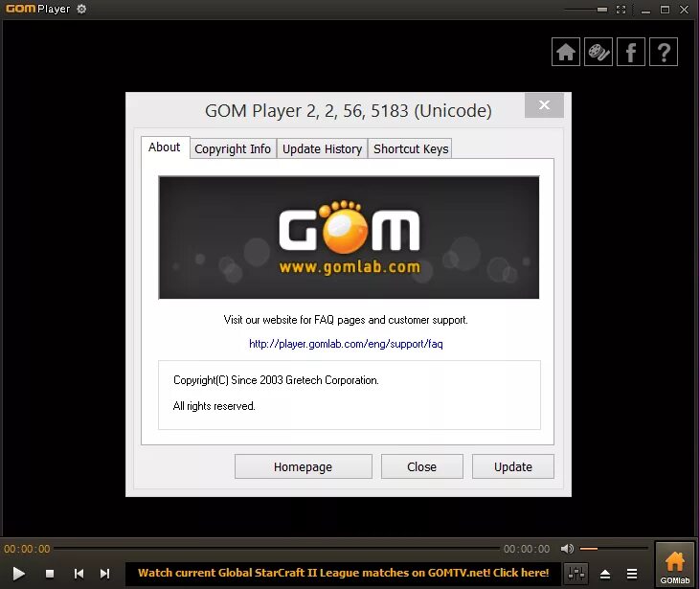Viewport: 700px width, 589px height.
Task: Open the player.gomlab.com support FAQ link
Action: [346, 344]
